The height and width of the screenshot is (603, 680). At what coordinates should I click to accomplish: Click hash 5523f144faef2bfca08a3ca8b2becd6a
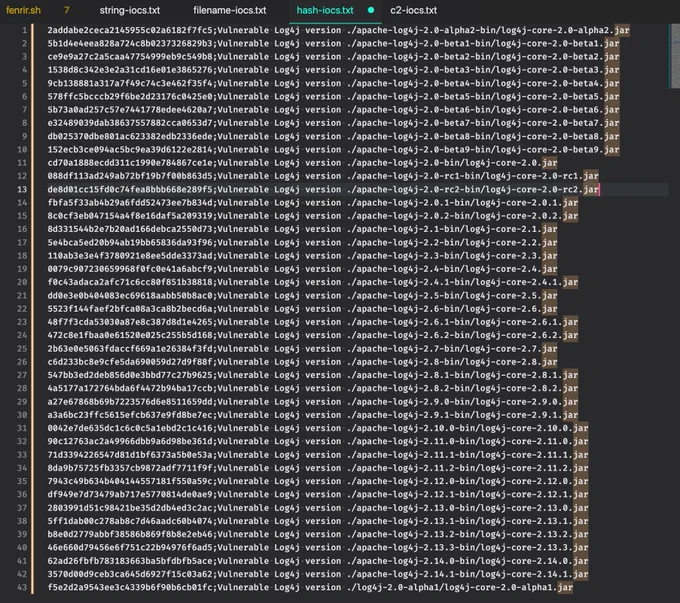[131, 309]
